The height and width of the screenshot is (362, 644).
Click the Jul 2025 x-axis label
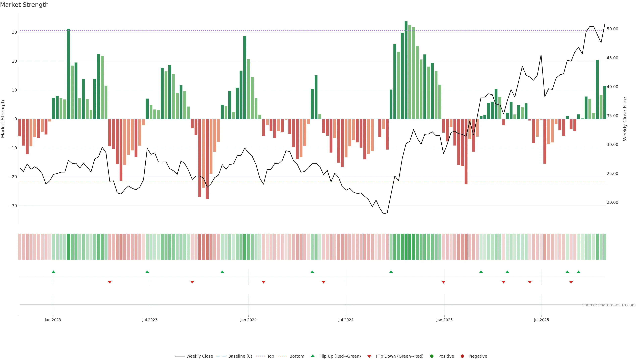point(541,320)
